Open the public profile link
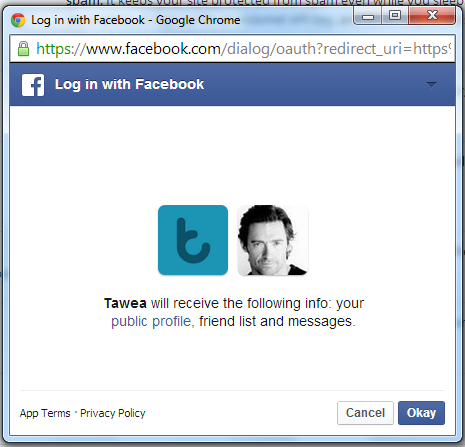 pyautogui.click(x=152, y=321)
